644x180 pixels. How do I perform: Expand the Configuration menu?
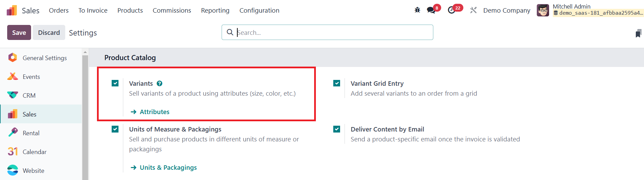(259, 11)
